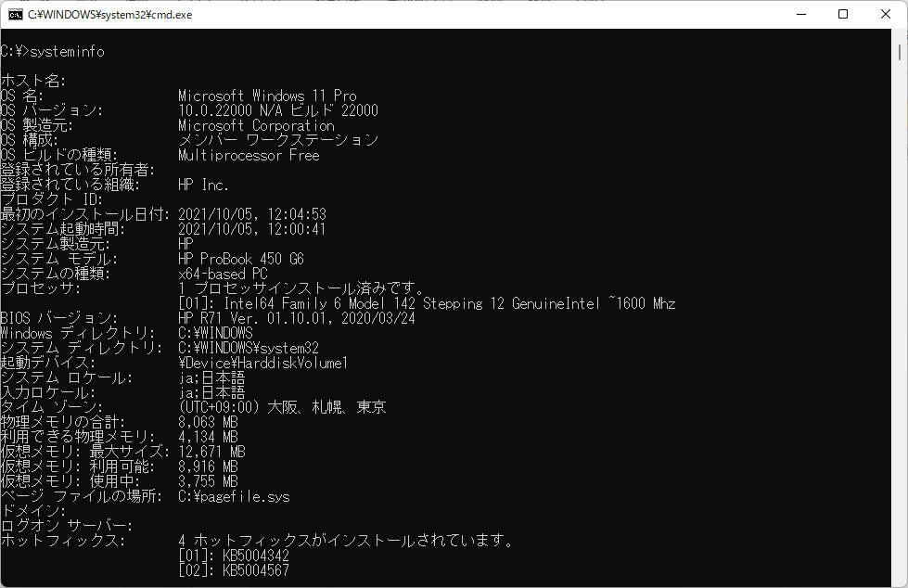The height and width of the screenshot is (588, 908).
Task: Click the label 入力ロケール:
Action: coord(48,392)
